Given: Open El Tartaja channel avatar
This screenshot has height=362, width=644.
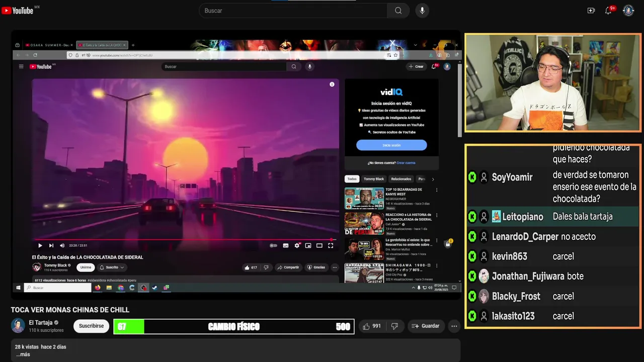Looking at the screenshot, I should click(x=18, y=326).
